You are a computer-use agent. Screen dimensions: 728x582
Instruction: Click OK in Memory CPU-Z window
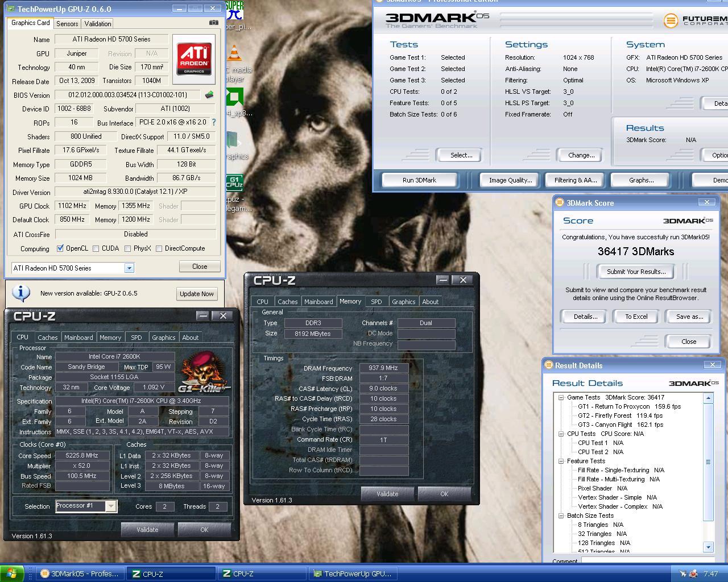point(444,494)
